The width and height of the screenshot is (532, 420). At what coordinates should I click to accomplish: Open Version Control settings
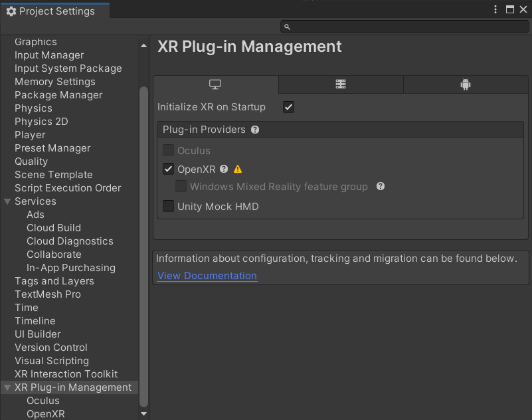(x=51, y=348)
